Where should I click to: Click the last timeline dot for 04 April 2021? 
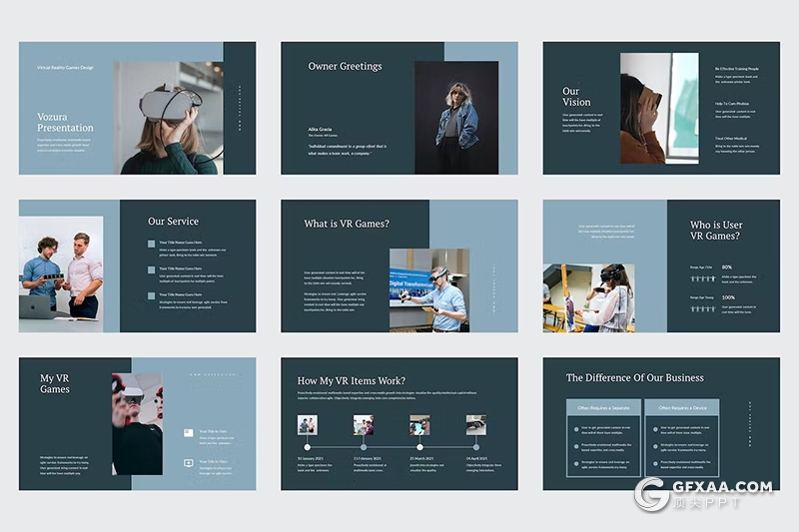(475, 447)
